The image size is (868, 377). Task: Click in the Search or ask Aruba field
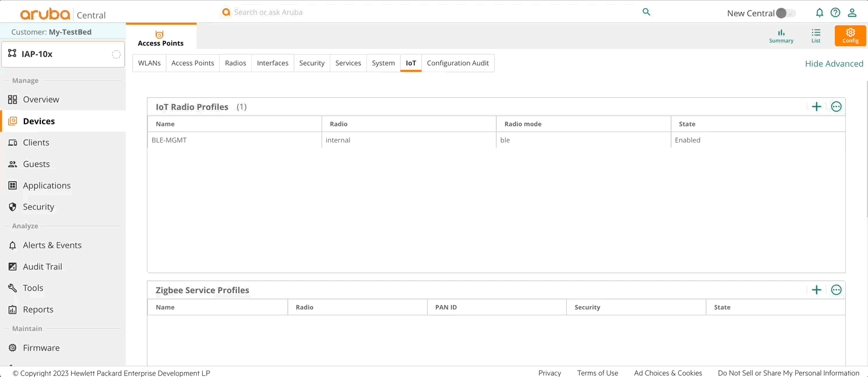click(x=431, y=12)
